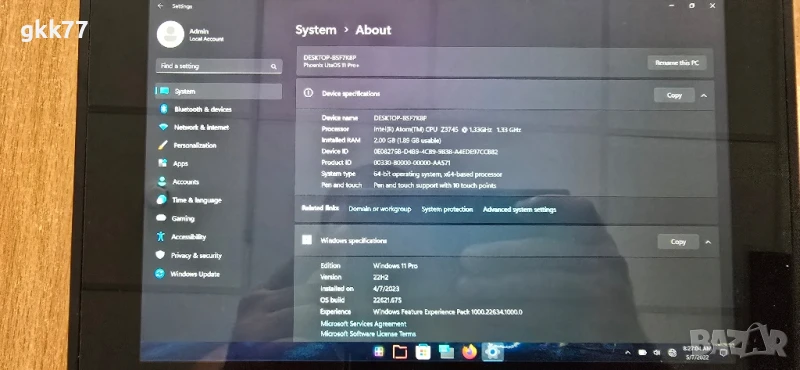Click the teal windows taskbar icon

446,352
